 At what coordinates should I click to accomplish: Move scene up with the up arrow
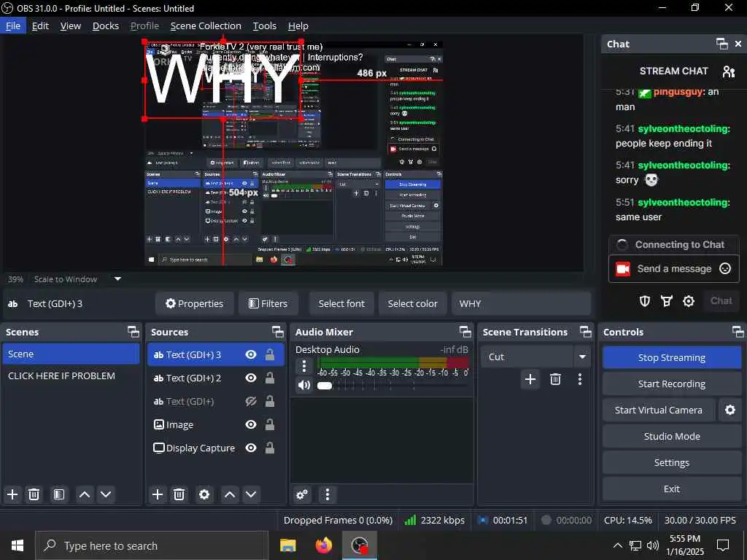(85, 494)
